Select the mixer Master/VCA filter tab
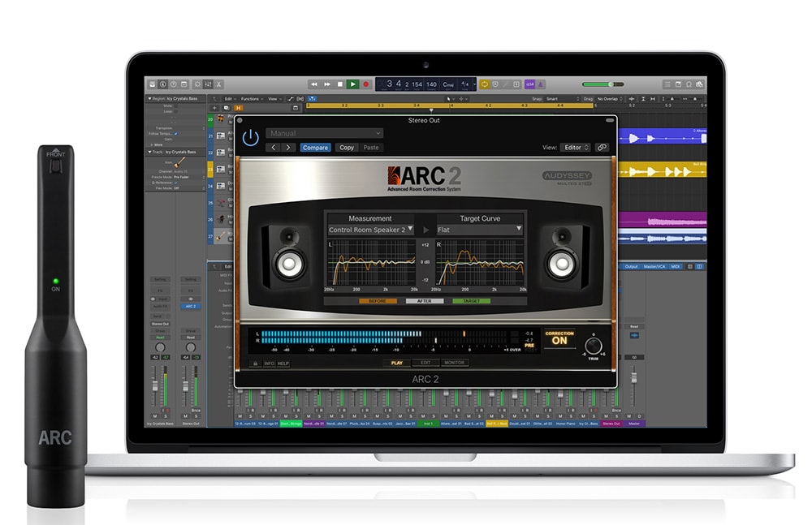 pos(654,267)
